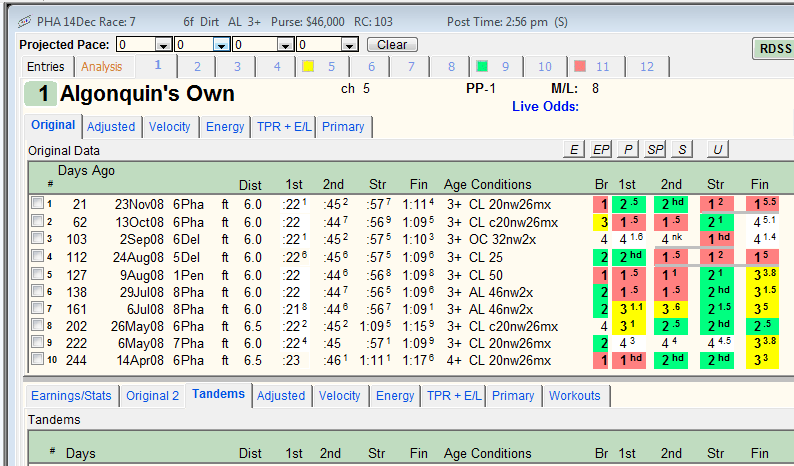Image resolution: width=794 pixels, height=466 pixels.
Task: Select horse tab 12
Action: pos(647,67)
